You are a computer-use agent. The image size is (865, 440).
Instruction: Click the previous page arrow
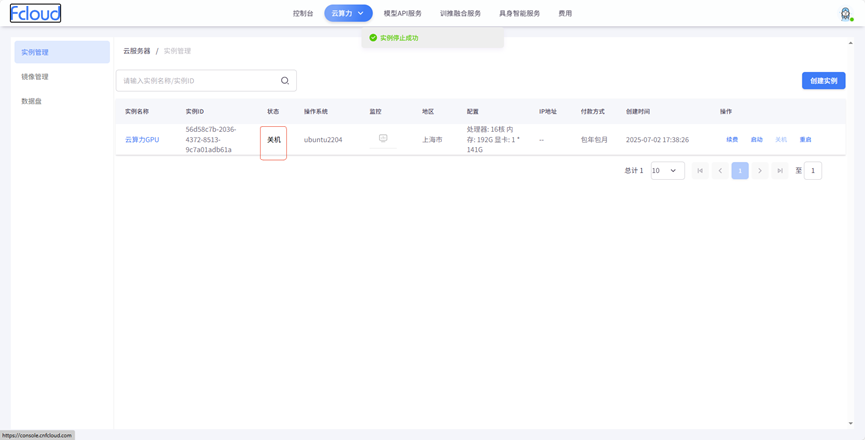pos(720,171)
